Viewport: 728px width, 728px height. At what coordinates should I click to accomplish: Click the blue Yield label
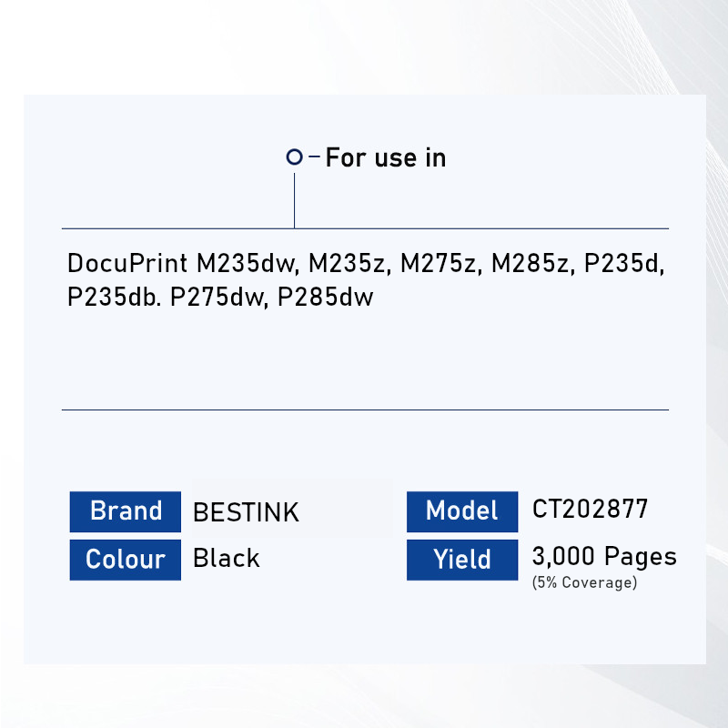[462, 560]
